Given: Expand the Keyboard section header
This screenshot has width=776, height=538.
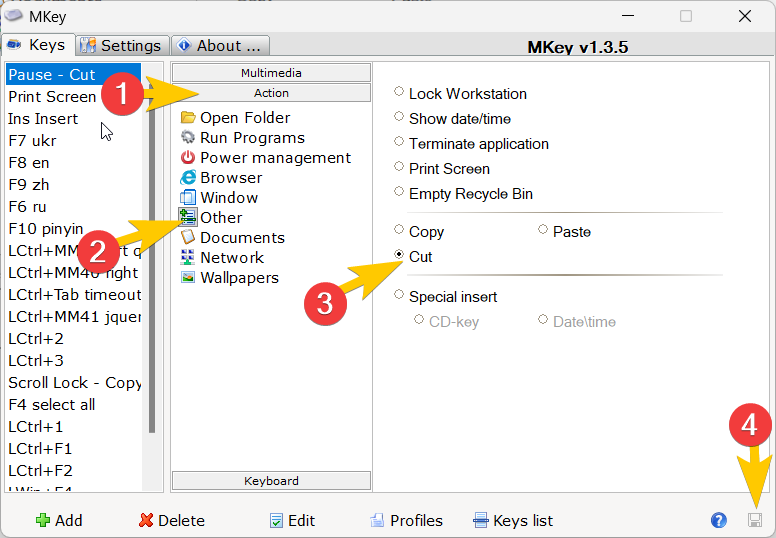Looking at the screenshot, I should tap(271, 481).
